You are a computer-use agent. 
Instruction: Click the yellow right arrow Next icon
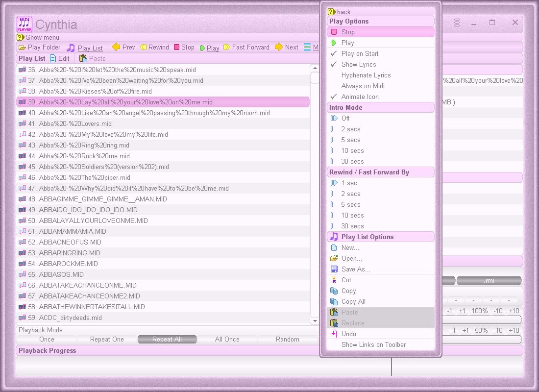(279, 47)
